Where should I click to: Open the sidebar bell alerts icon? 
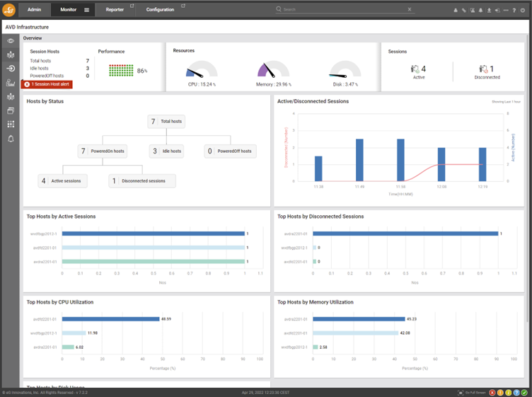click(x=11, y=139)
